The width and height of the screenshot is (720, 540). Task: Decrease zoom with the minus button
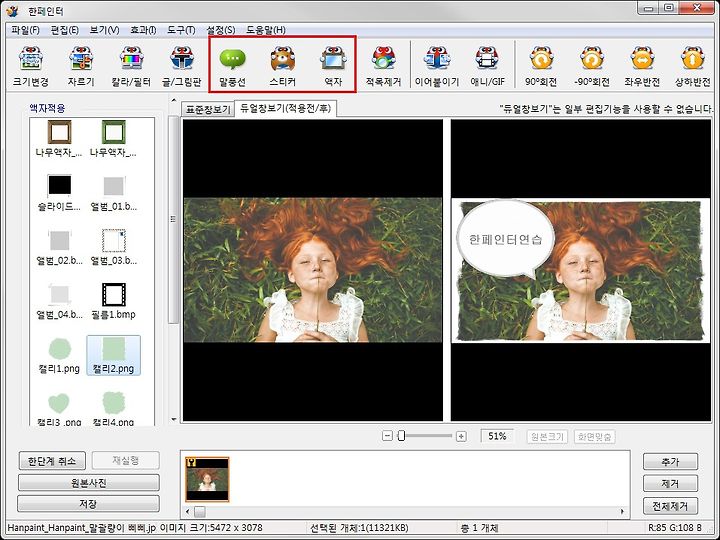tap(388, 436)
